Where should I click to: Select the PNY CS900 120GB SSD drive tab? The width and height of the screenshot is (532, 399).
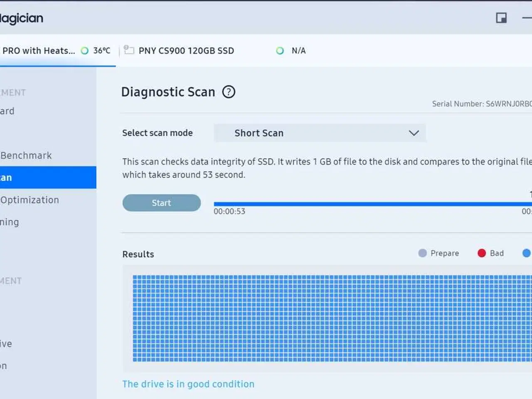(186, 51)
